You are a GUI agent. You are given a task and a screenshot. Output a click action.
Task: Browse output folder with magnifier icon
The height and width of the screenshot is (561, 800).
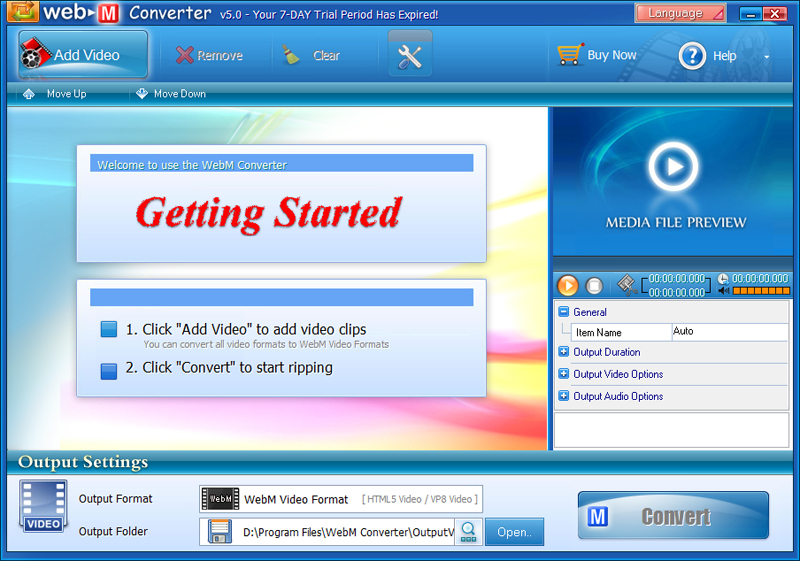[468, 531]
